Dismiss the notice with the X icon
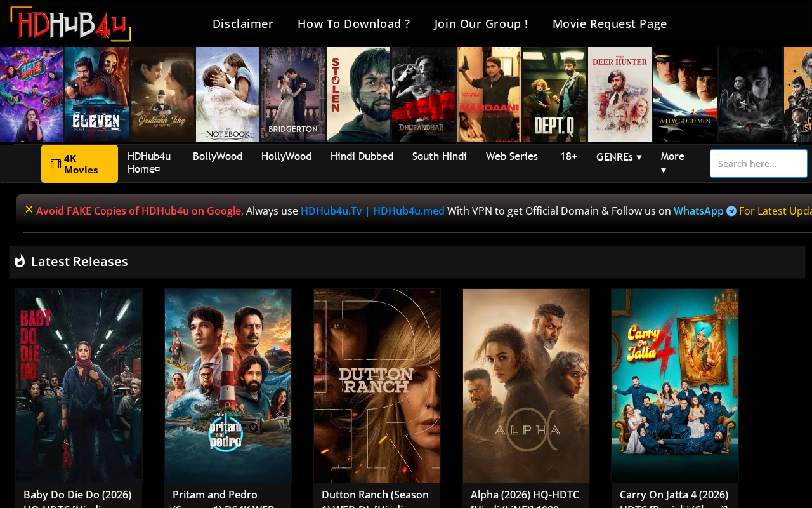 [29, 209]
